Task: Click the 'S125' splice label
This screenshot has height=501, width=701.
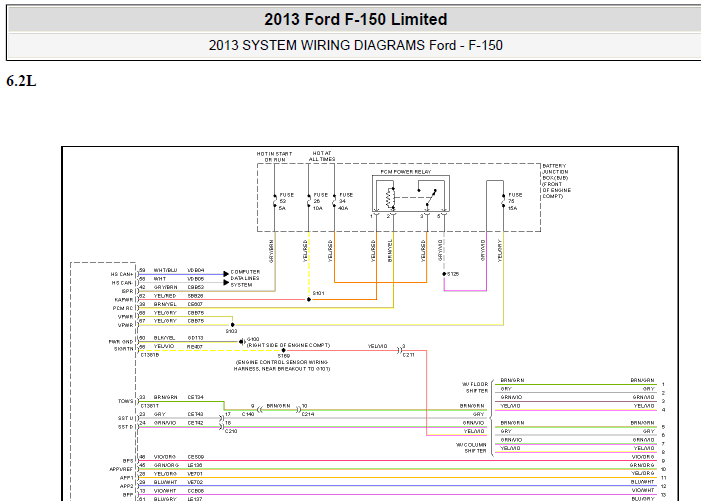Action: tap(453, 274)
